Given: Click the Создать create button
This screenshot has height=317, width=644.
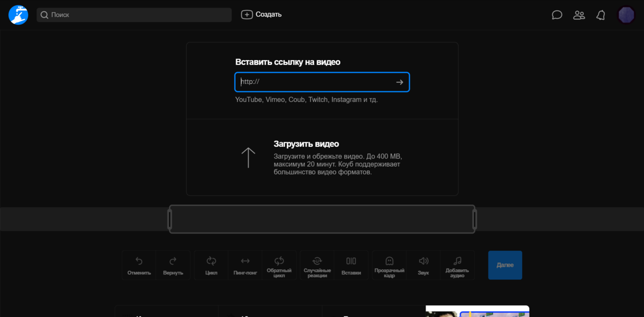Looking at the screenshot, I should click(261, 15).
